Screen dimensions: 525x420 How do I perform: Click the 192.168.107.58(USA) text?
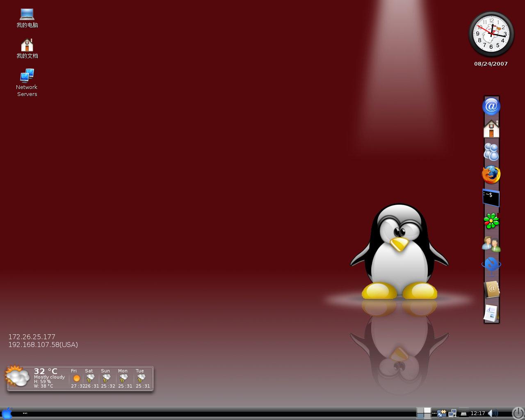click(x=43, y=345)
